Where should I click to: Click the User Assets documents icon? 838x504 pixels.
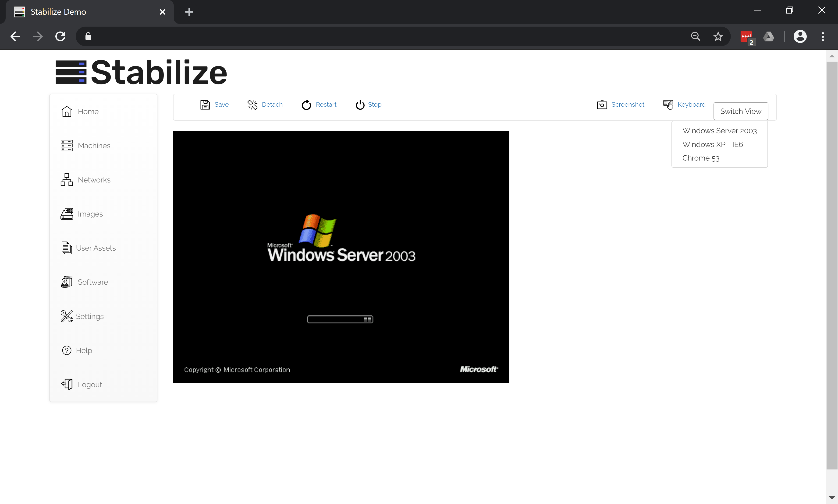[x=67, y=248]
